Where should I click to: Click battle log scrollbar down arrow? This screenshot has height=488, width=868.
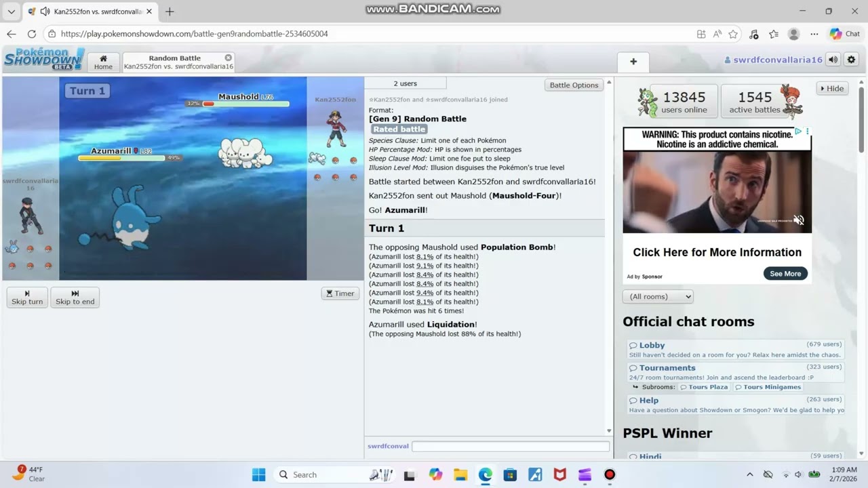click(609, 431)
